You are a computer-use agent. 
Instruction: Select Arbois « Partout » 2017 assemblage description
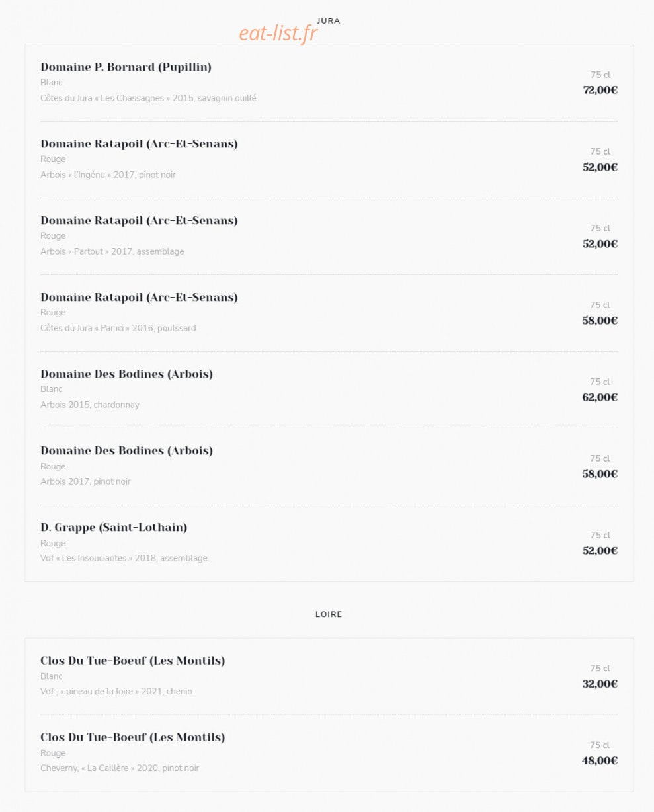pyautogui.click(x=112, y=251)
